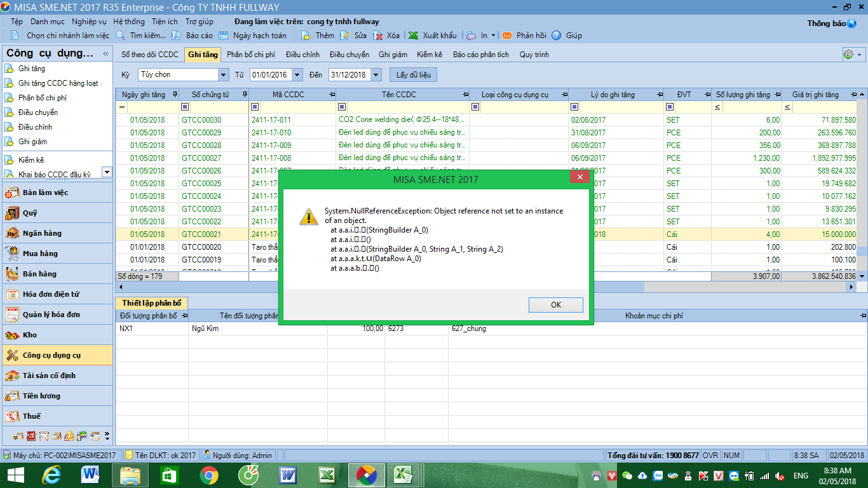Open the Quỹ module
This screenshot has height=488, width=868.
click(57, 213)
